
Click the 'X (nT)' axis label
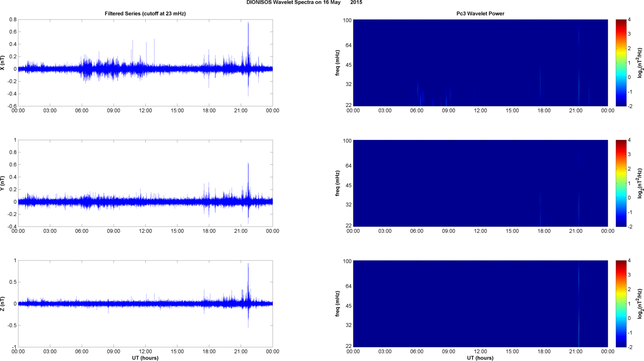pyautogui.click(x=3, y=63)
